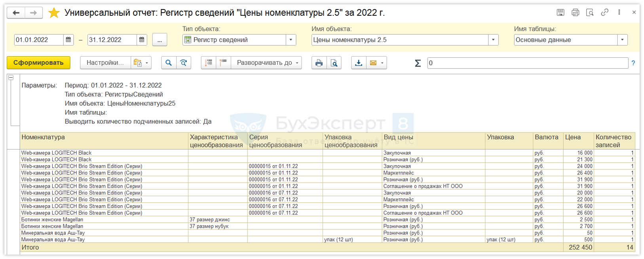
Task: Expand the Имя объекта dropdown
Action: 493,40
